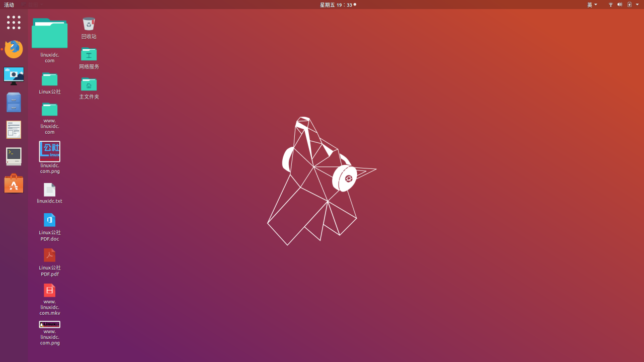This screenshot has width=644, height=362.
Task: Open the clock showing 星期五 19:33
Action: [x=338, y=5]
